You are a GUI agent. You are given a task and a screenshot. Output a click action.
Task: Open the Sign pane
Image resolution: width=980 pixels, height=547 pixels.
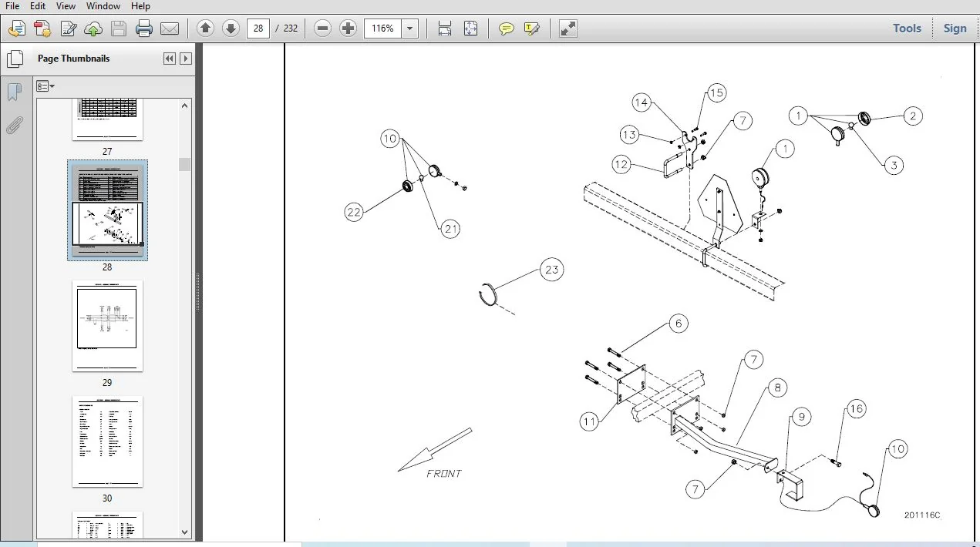click(955, 29)
